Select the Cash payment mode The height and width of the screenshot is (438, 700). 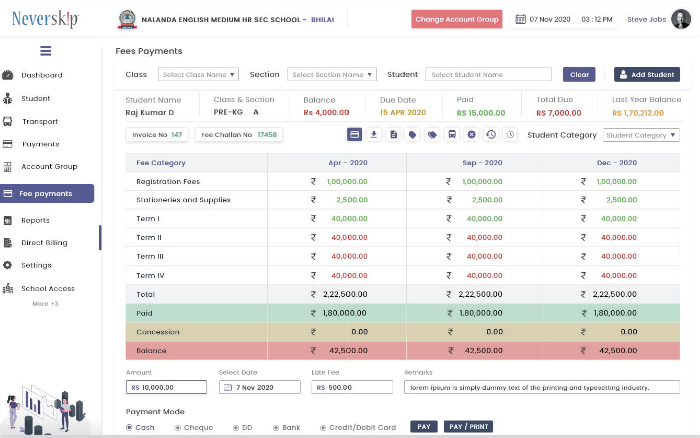(x=140, y=427)
